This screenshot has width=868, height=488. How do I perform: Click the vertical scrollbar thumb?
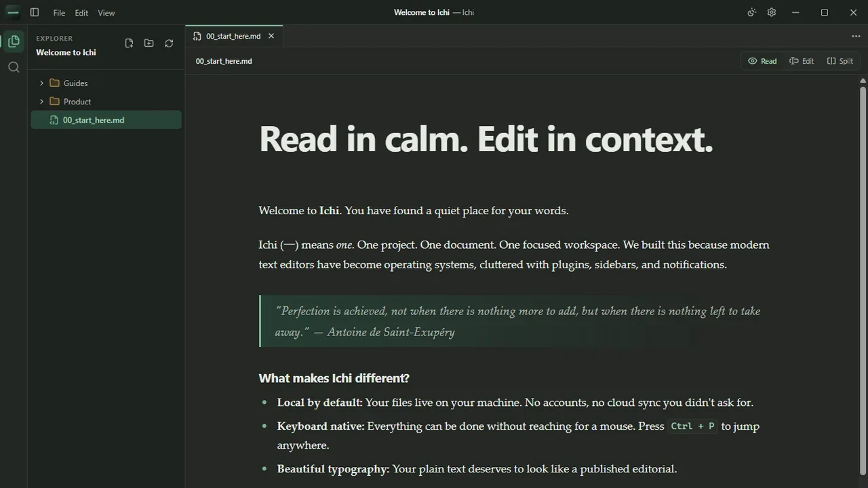tap(863, 280)
